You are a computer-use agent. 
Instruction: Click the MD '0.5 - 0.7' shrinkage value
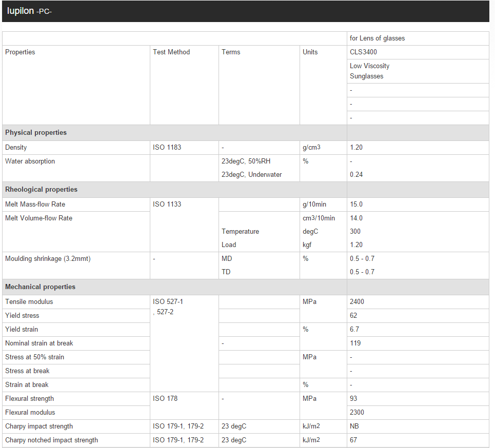coord(362,258)
